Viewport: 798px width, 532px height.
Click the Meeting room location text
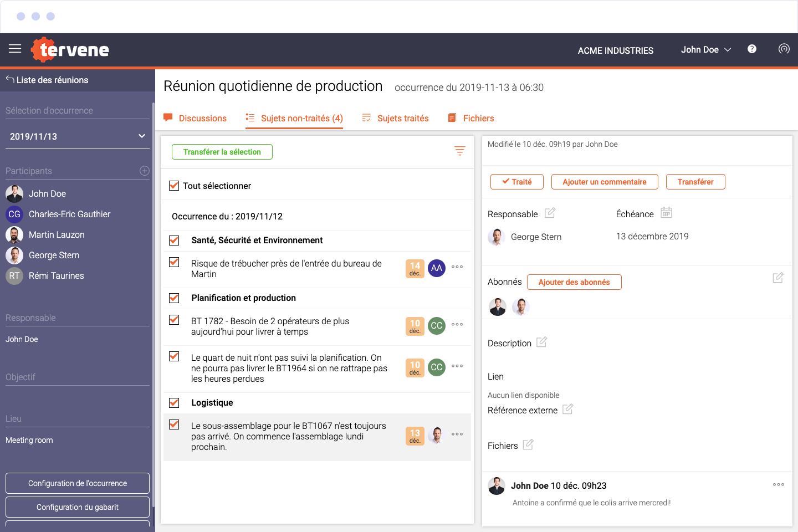tap(29, 440)
